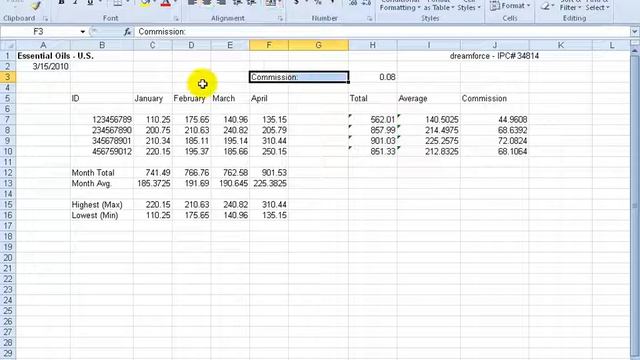Image resolution: width=640 pixels, height=360 pixels.
Task: Select row 5 header
Action: coord(8,98)
